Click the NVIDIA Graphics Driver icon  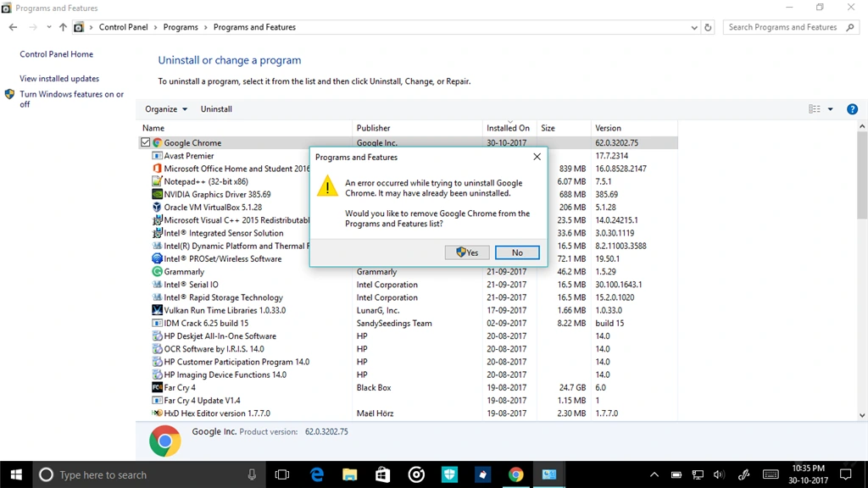(156, 194)
